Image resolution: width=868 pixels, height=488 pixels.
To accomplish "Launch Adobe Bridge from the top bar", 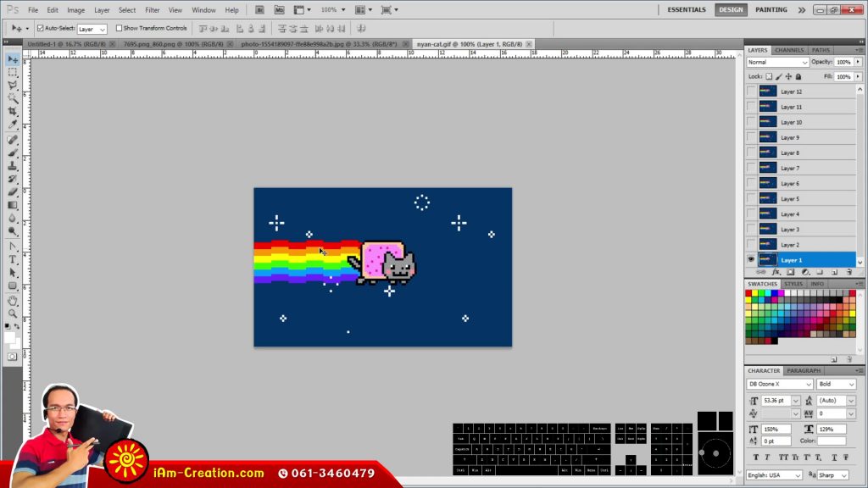I will pos(259,10).
